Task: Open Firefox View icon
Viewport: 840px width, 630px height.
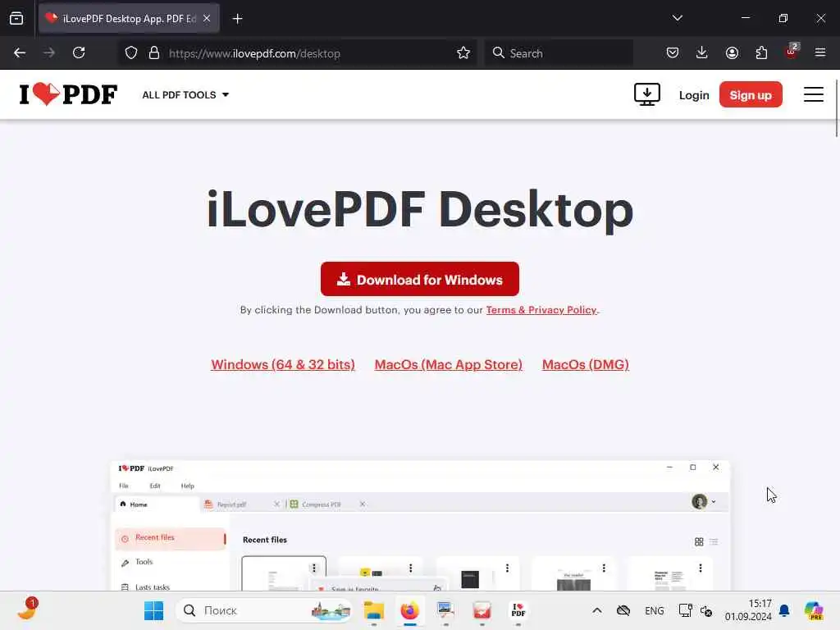Action: [16, 19]
